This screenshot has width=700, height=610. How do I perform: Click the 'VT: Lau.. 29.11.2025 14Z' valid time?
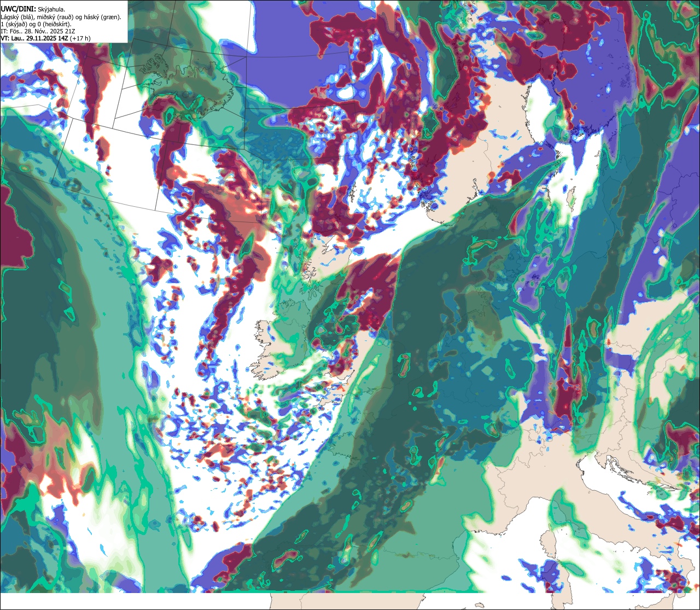pyautogui.click(x=46, y=38)
